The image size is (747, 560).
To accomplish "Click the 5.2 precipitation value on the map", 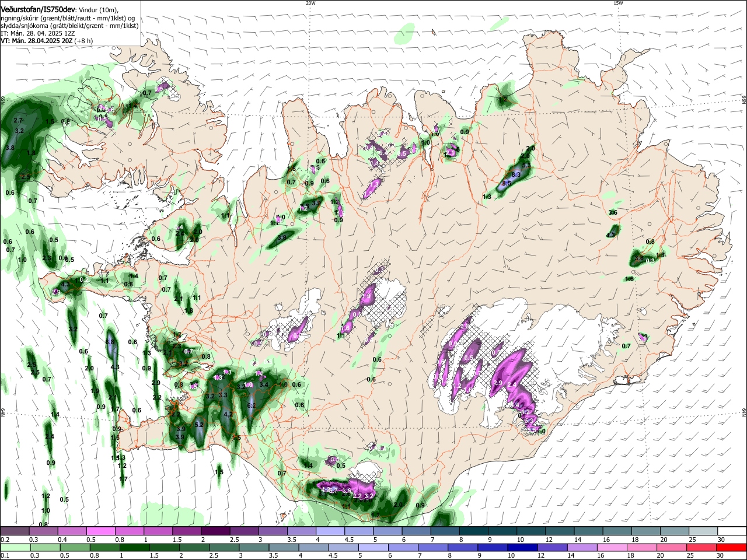I will pyautogui.click(x=199, y=425).
